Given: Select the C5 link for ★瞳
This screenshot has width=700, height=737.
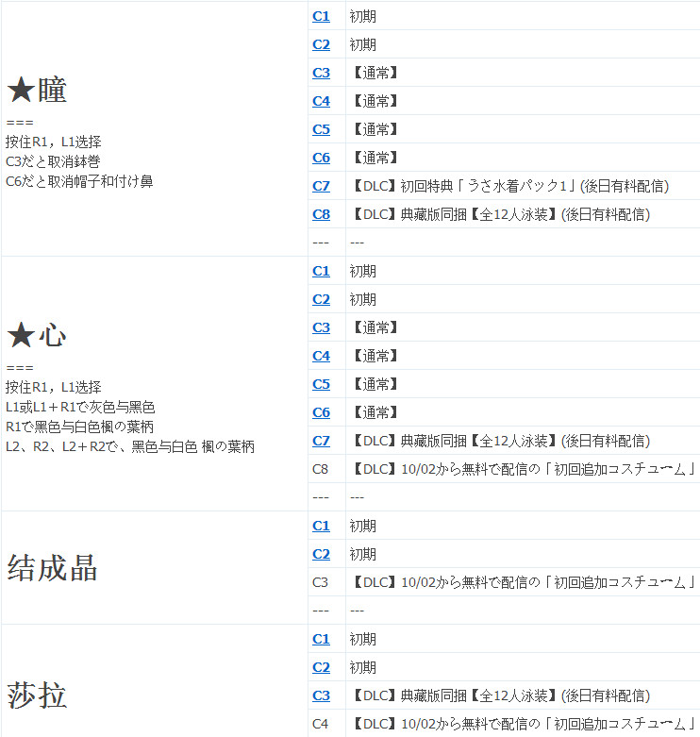Looking at the screenshot, I should (321, 129).
